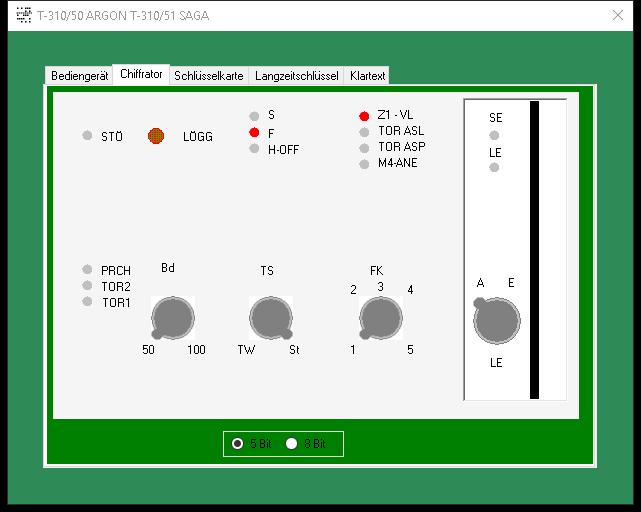Click FK position label 3

pyautogui.click(x=380, y=287)
